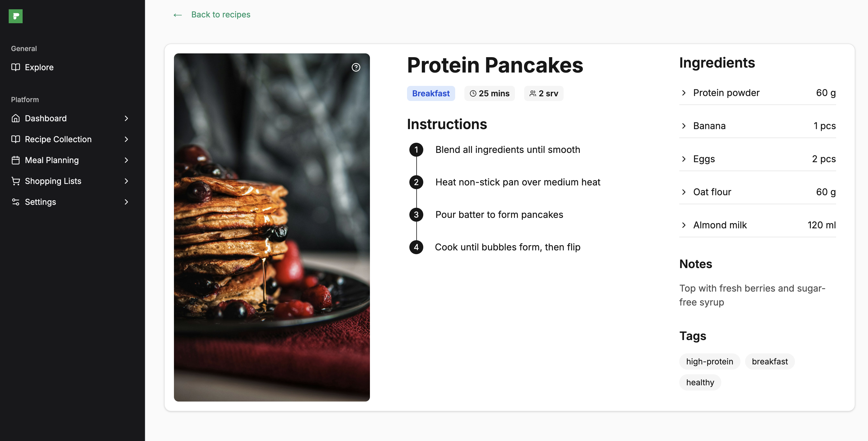Toggle Shopping Lists submenu open
Screen dimensions: 868x441
126,180
